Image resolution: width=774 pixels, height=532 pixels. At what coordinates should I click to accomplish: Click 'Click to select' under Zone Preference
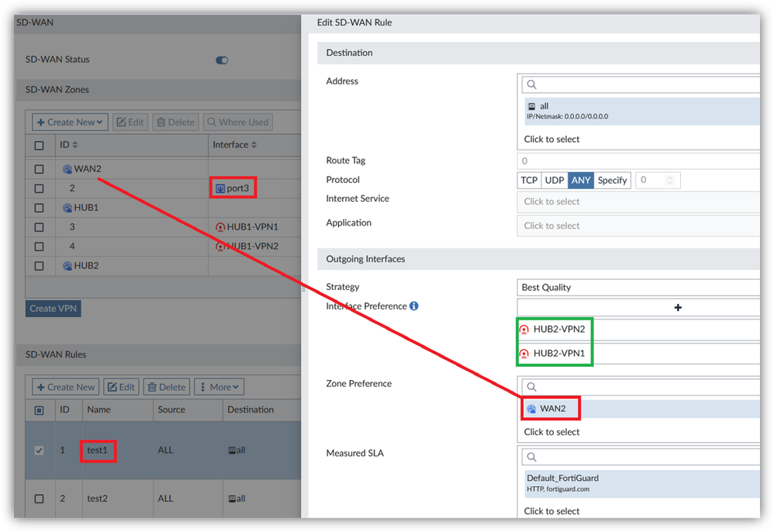(551, 432)
